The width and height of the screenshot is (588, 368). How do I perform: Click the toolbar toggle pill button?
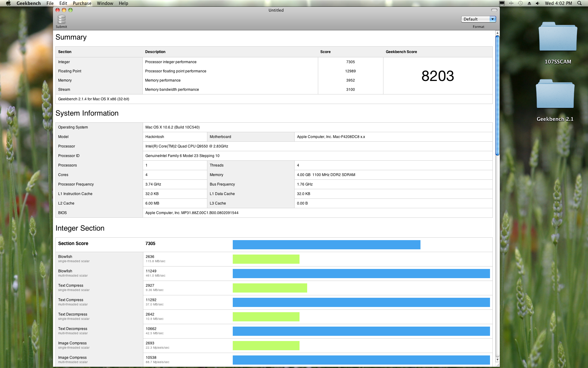click(494, 10)
